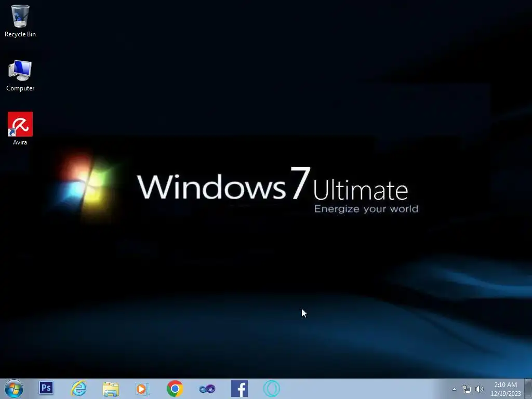Open Internet Explorer from the taskbar
This screenshot has width=532, height=399.
[78, 389]
